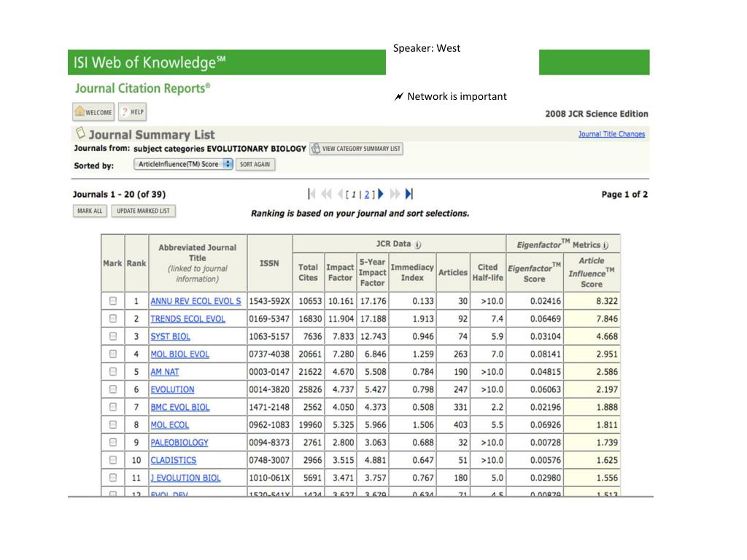Check the MOL ECOL row checkbox
This screenshot has width=747, height=560.
point(113,424)
